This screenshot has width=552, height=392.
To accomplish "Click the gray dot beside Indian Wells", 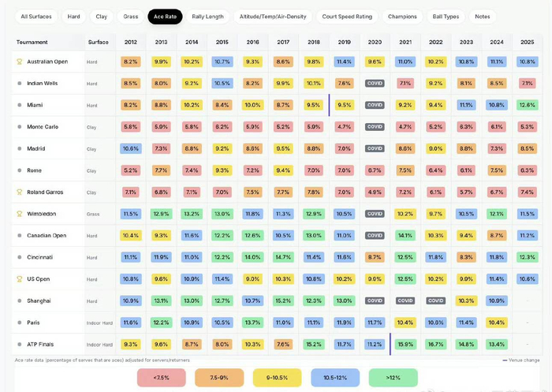I will point(20,84).
